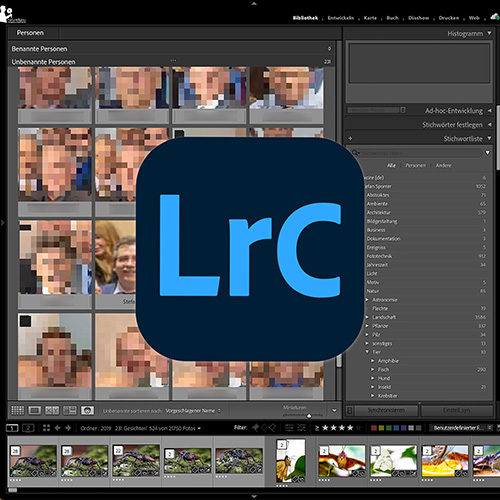
Task: Click the cloud sync status icon
Action: click(x=495, y=17)
